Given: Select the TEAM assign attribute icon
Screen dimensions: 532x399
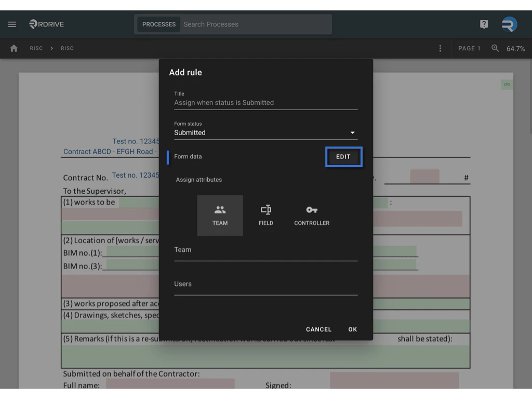Looking at the screenshot, I should pos(220,215).
